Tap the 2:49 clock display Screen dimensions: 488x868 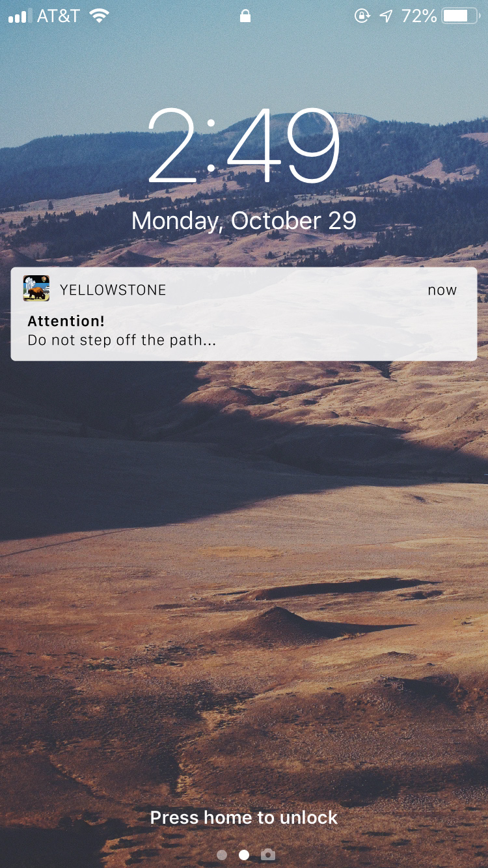[x=244, y=146]
